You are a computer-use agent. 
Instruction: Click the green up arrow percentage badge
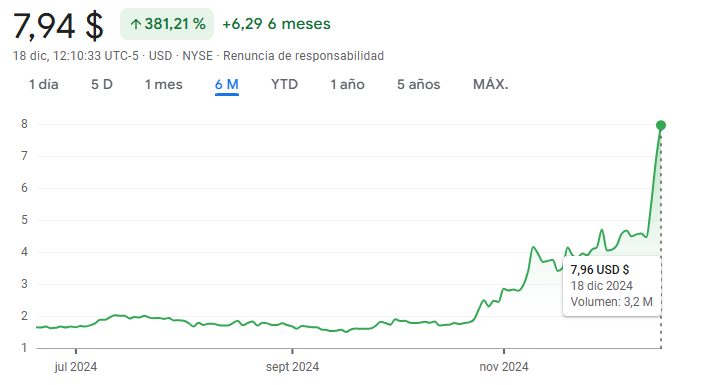(x=167, y=24)
